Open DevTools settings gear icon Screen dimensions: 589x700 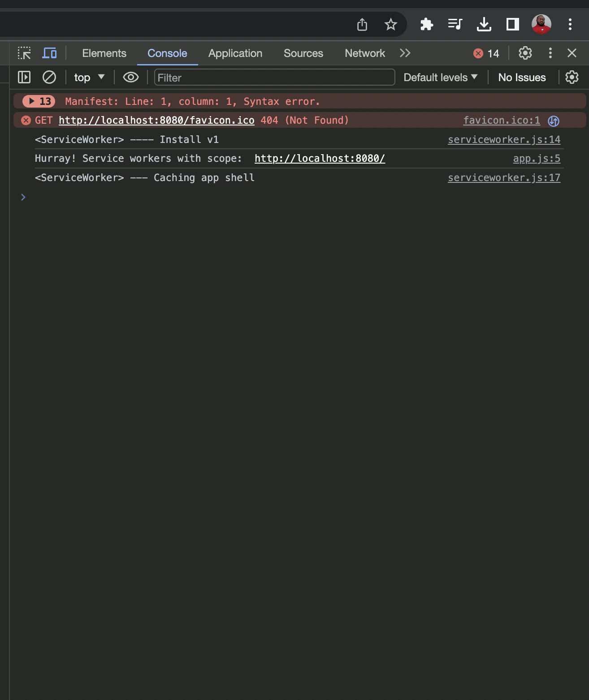(524, 53)
